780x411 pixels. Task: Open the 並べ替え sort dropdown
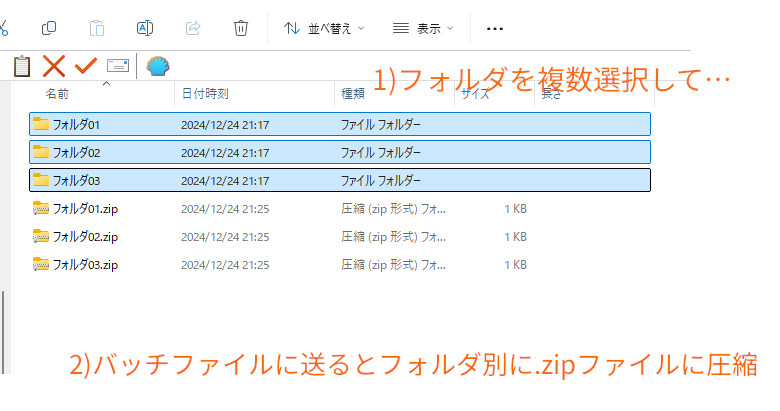(324, 28)
